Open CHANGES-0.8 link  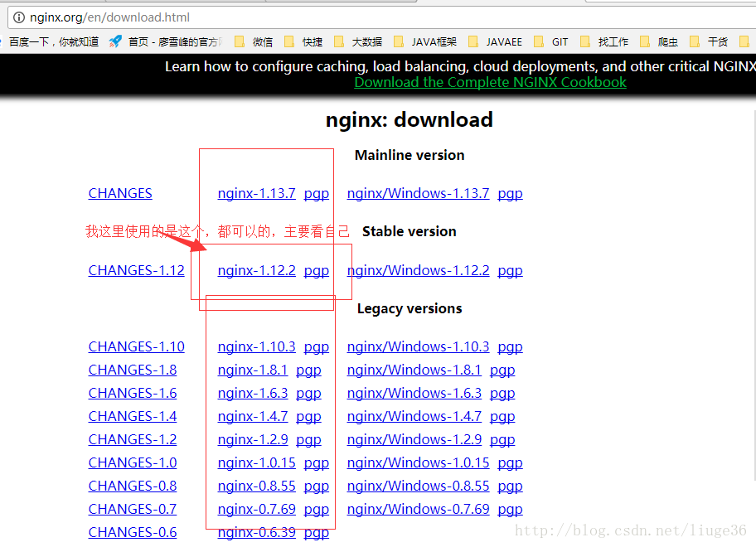(133, 486)
